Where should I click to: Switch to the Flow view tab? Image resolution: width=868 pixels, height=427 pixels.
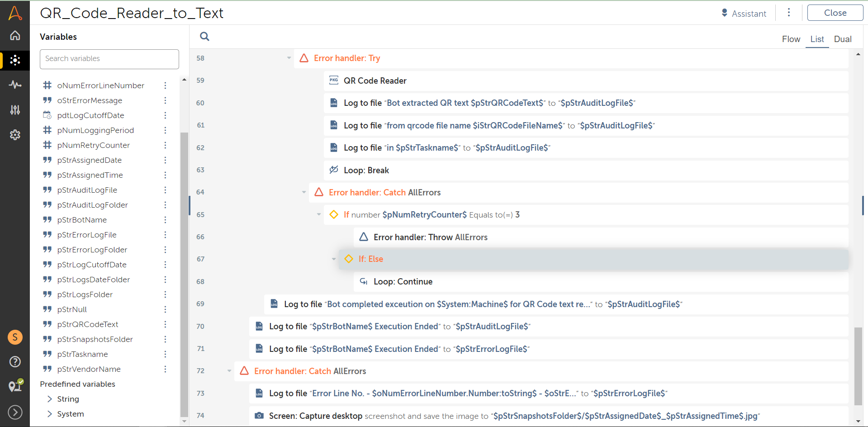coord(791,39)
